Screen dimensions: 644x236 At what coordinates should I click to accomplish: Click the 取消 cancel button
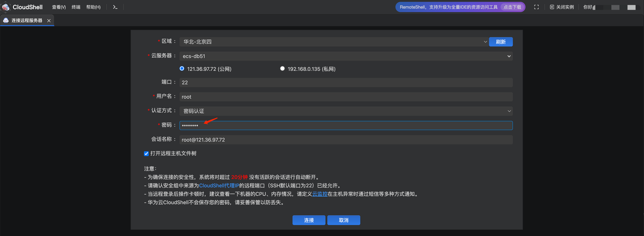point(344,220)
